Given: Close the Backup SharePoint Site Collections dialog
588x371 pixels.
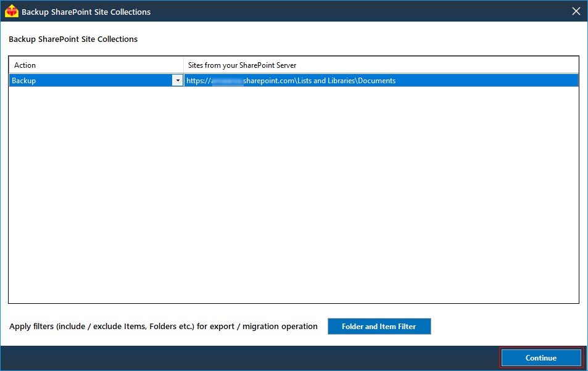Looking at the screenshot, I should [x=576, y=12].
